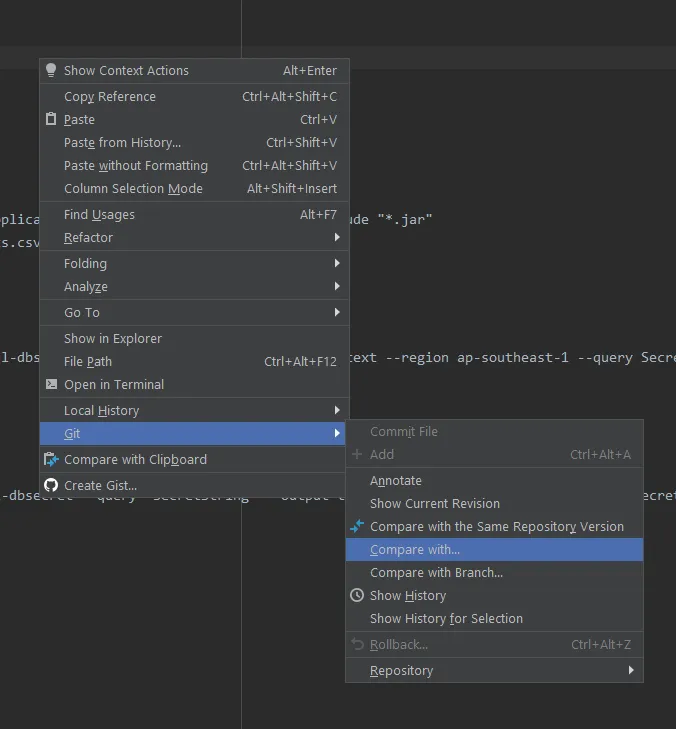Open the Repository submenu arrow

pos(631,670)
